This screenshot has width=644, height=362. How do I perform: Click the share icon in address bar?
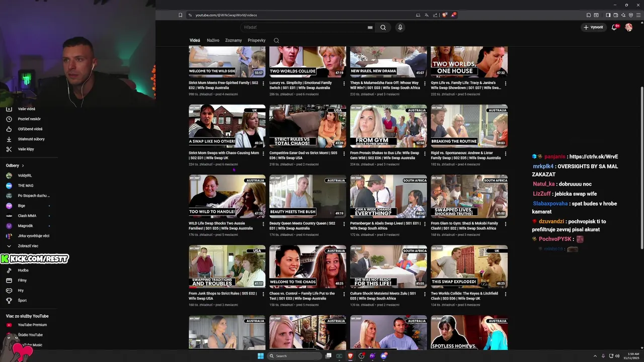[x=435, y=15]
